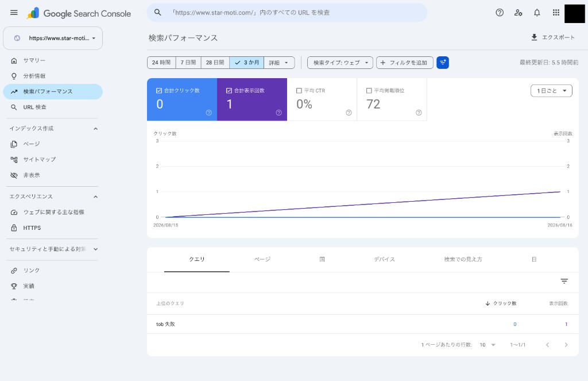
Task: Click the 合計表示回数 help icon
Action: 278,113
